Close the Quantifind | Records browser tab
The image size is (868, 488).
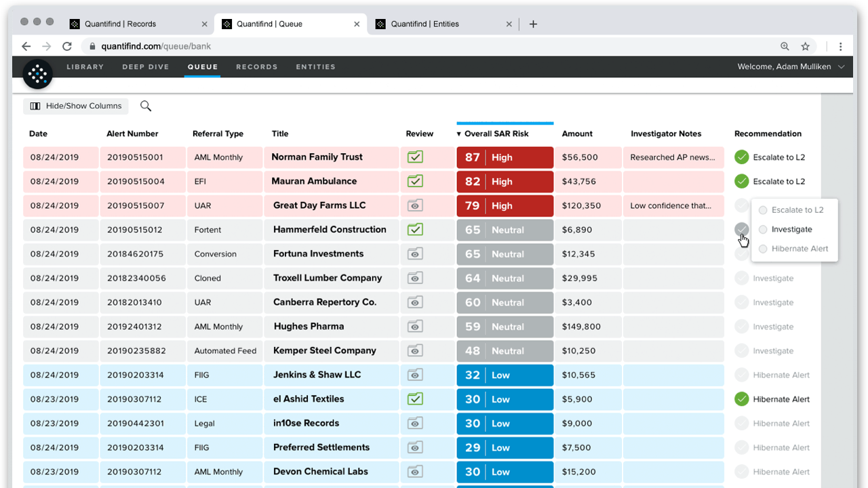tap(205, 24)
